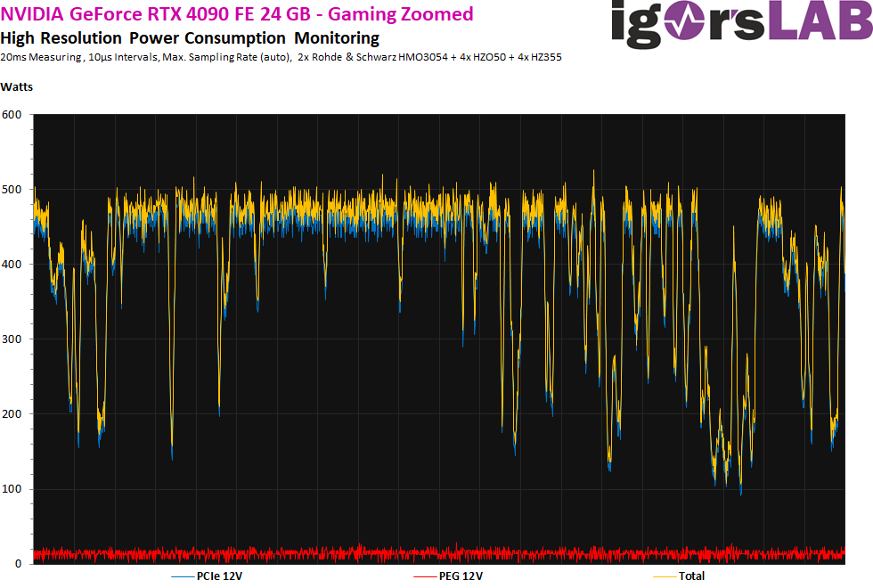Click the 600 y-axis value
This screenshot has height=588, width=873.
point(12,115)
